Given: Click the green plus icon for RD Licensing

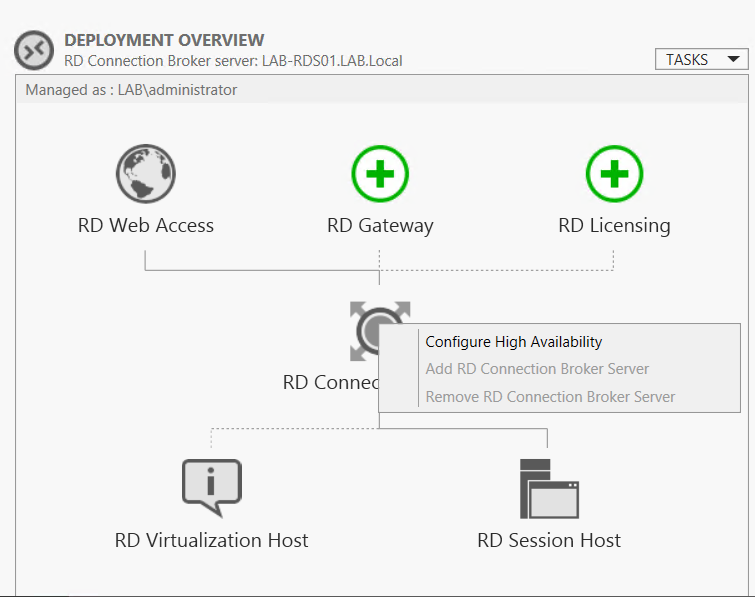Looking at the screenshot, I should 614,174.
